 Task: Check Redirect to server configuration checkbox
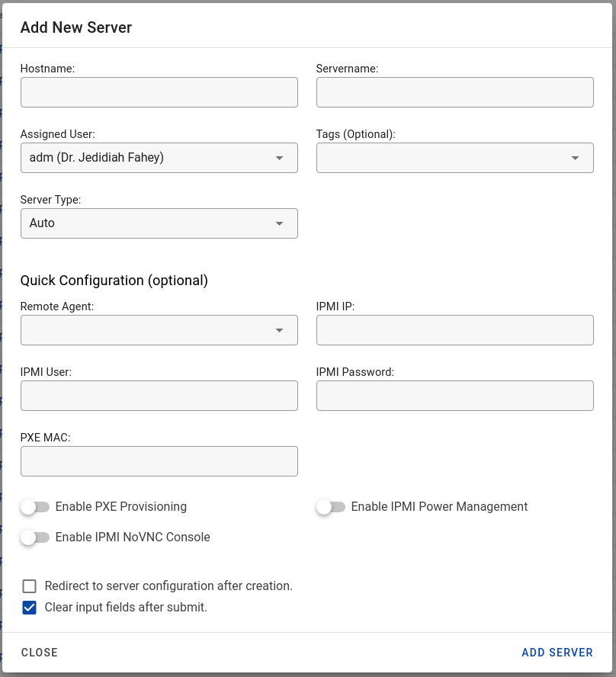click(x=30, y=586)
